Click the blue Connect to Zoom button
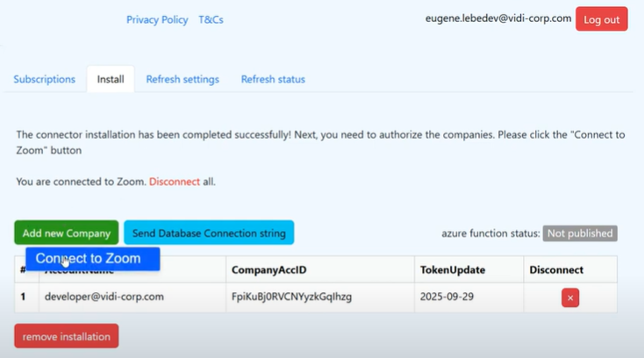 92,259
